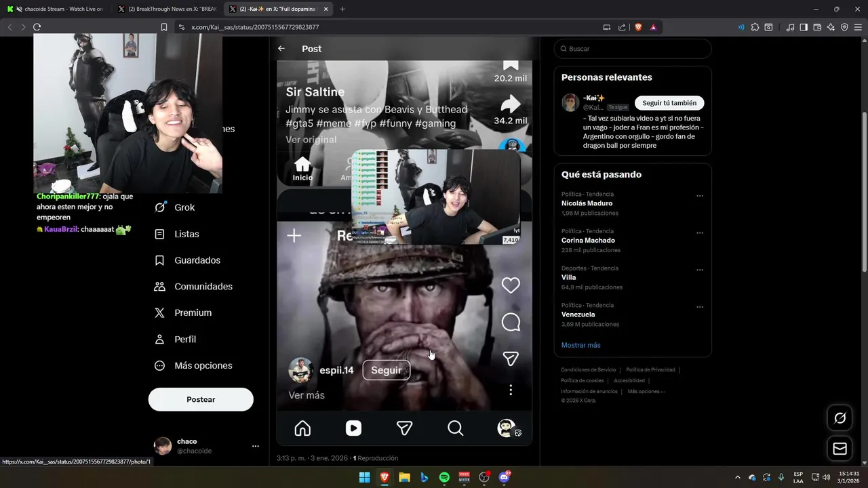Switch to BreakThrough News tab
The image size is (868, 488).
[x=166, y=9]
